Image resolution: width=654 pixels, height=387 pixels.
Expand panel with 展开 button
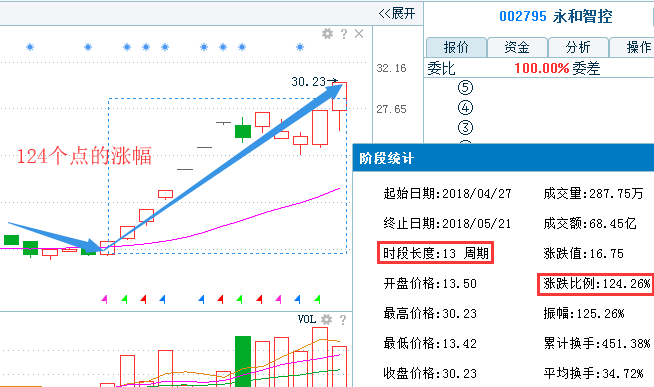point(397,13)
